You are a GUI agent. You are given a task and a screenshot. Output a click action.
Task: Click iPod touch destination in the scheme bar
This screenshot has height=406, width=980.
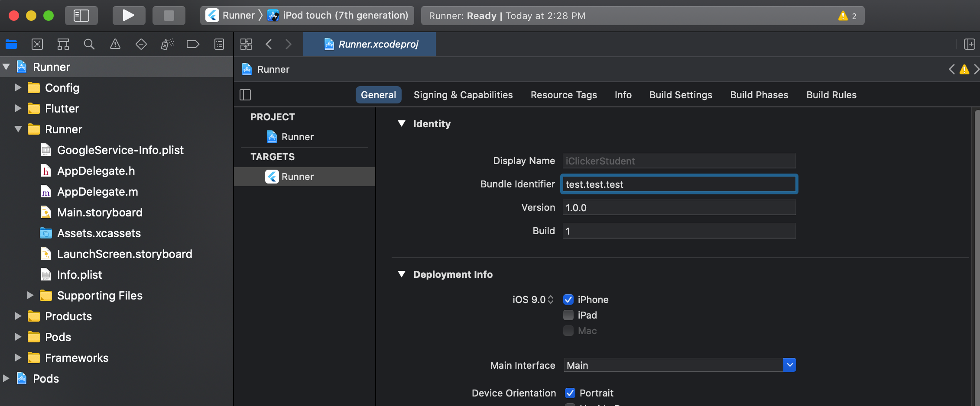pos(338,15)
